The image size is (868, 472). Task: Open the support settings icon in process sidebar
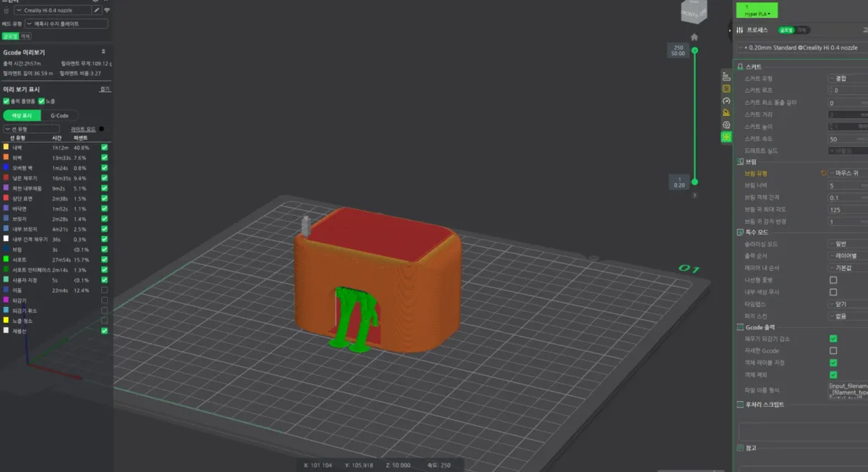(x=726, y=112)
